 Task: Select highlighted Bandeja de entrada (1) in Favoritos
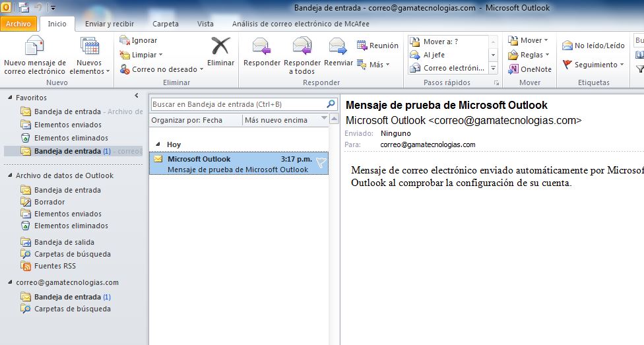73,151
